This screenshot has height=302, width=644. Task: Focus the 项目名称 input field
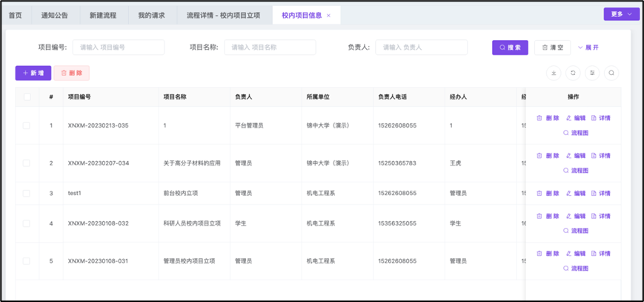point(270,47)
